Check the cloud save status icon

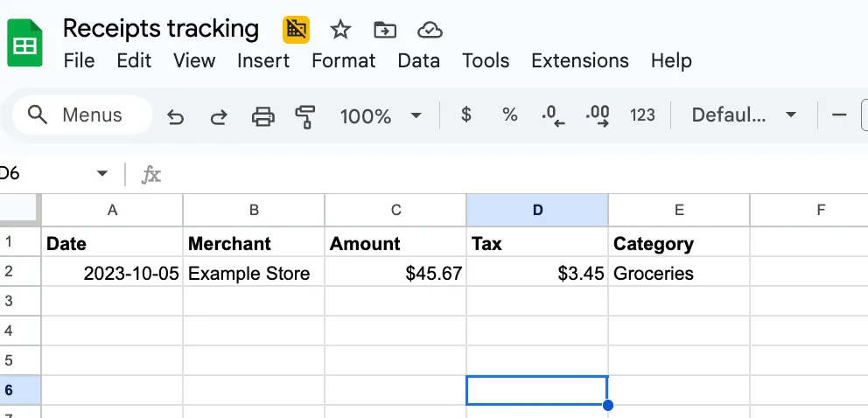click(x=430, y=30)
